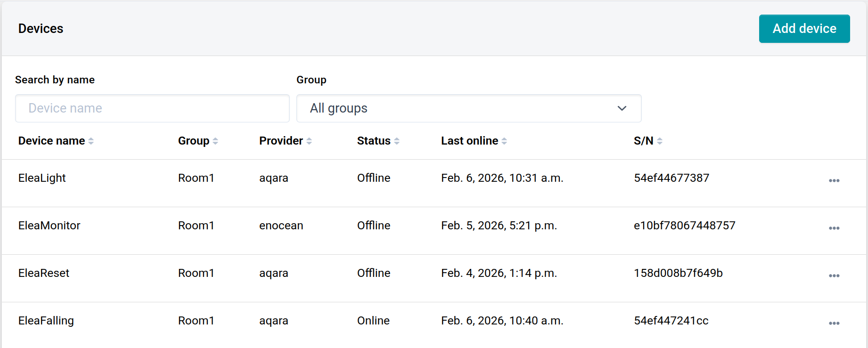Select the EleaReset device row name

(44, 273)
